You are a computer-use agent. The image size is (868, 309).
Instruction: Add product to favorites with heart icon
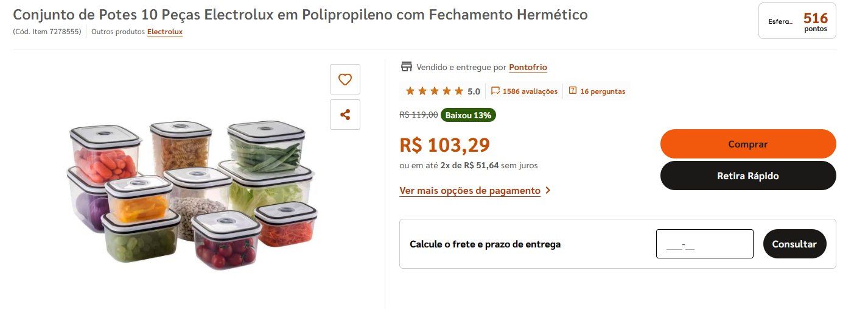[345, 79]
